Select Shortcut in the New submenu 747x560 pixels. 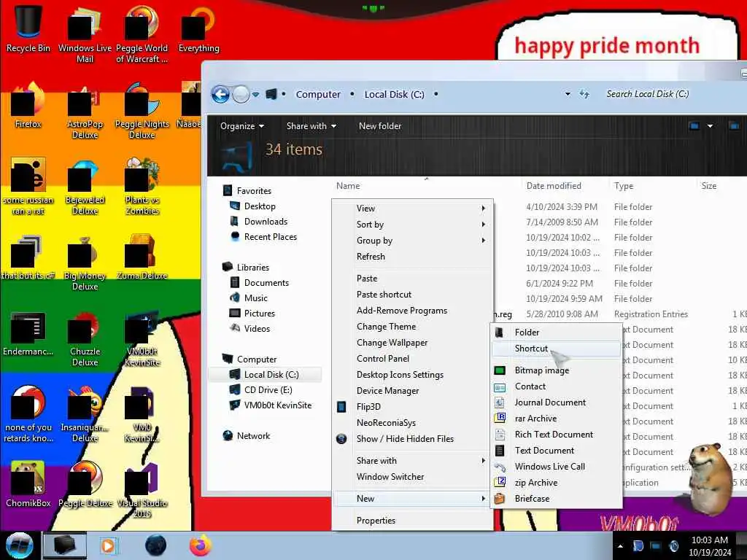coord(557,349)
